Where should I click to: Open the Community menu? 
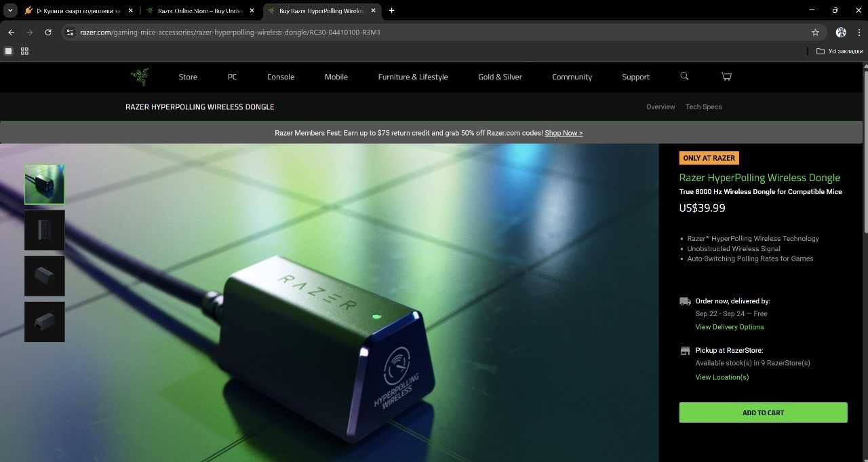[x=572, y=77]
